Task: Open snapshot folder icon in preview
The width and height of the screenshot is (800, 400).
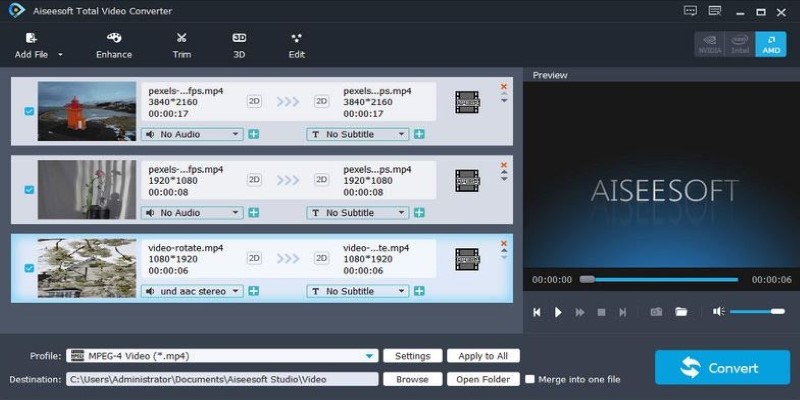Action: [x=681, y=312]
